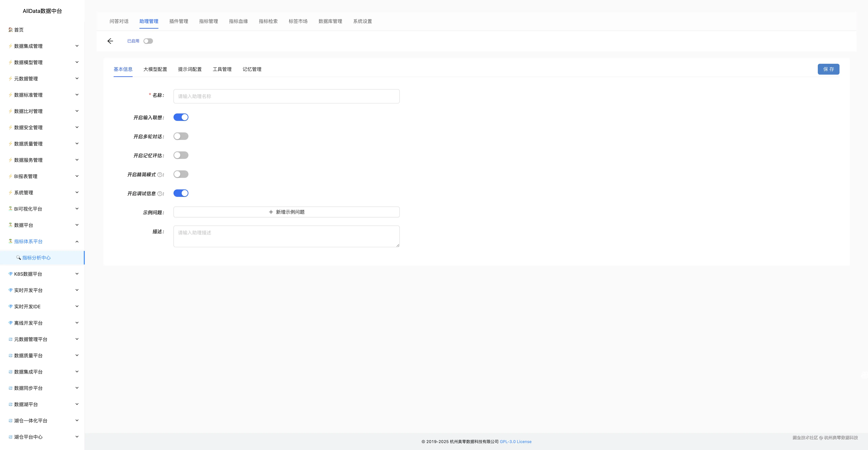Click the 开启调试信息 help question icon
868x450 pixels.
[160, 194]
